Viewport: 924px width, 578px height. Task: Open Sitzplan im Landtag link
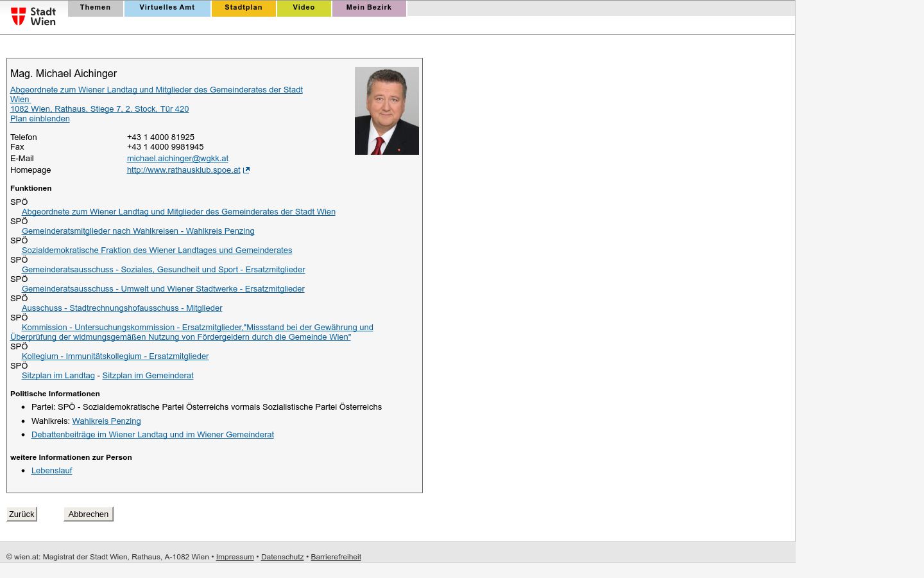(x=58, y=376)
